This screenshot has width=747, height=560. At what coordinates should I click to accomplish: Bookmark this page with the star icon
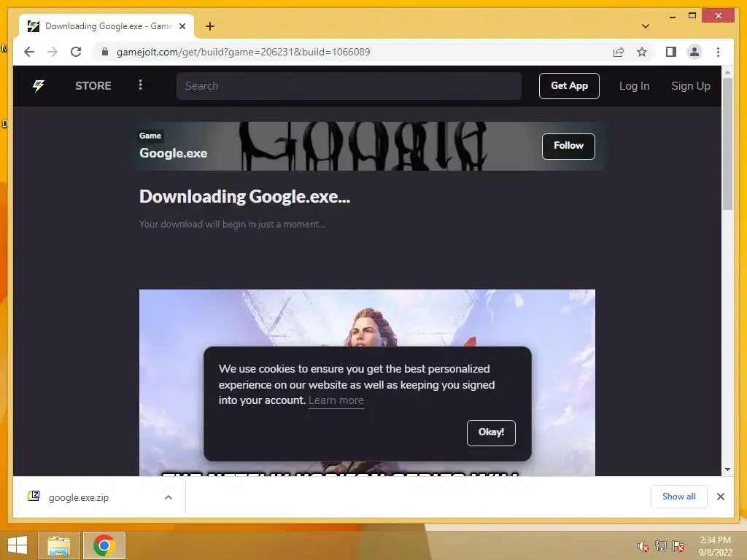(x=642, y=52)
